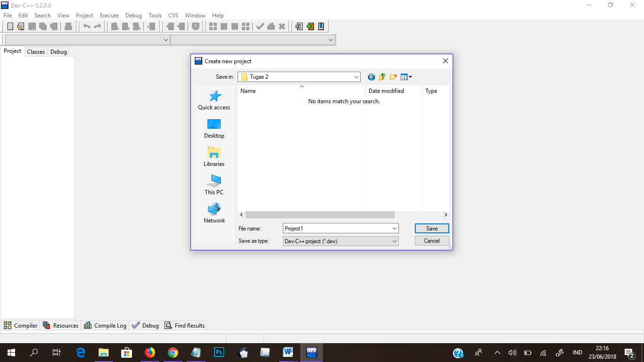Open the Windows Start button

11,353
